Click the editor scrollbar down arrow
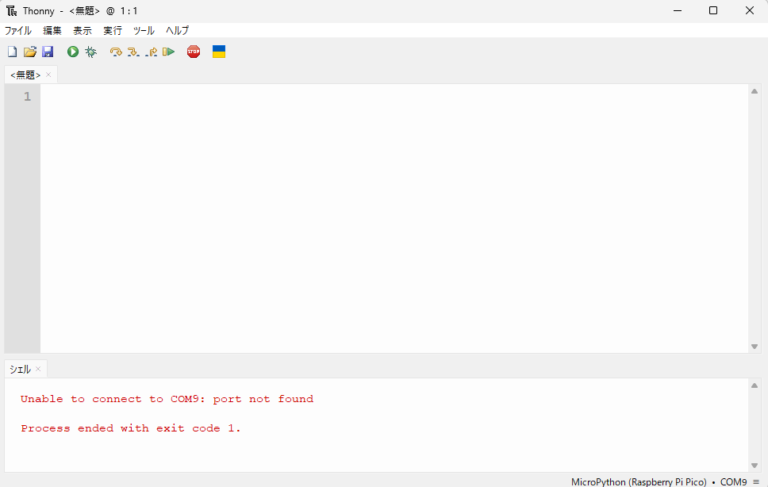Screen dimensions: 768x487 [x=754, y=346]
